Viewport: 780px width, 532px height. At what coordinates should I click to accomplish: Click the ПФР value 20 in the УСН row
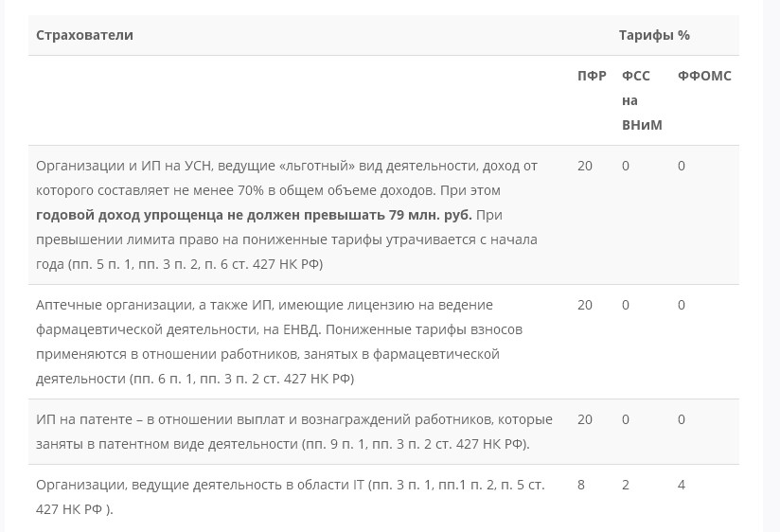(585, 166)
